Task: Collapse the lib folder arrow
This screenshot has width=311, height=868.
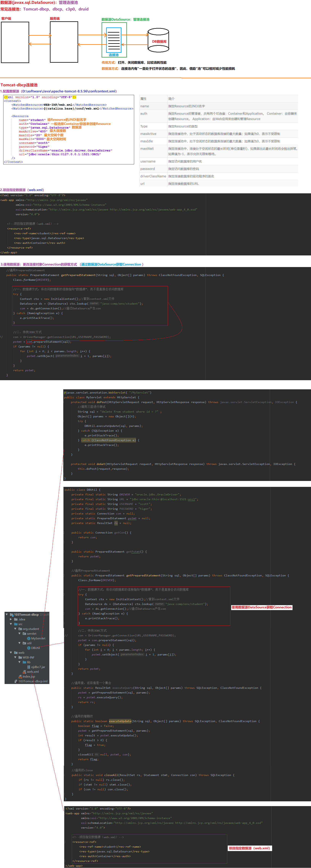Action: pos(20,662)
